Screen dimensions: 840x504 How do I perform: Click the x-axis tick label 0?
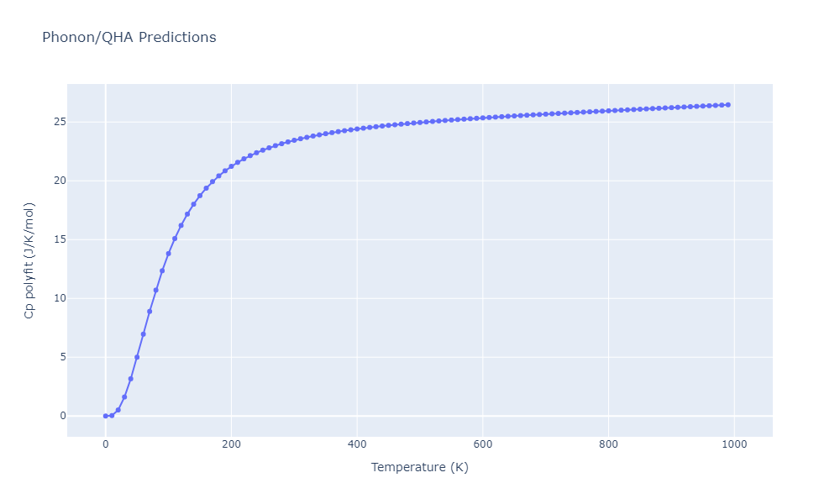click(x=105, y=444)
